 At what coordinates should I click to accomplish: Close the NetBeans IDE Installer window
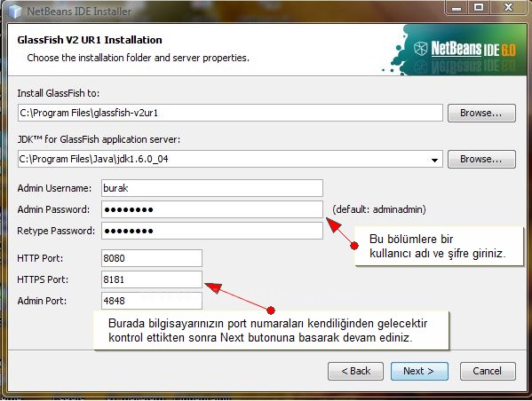508,7
